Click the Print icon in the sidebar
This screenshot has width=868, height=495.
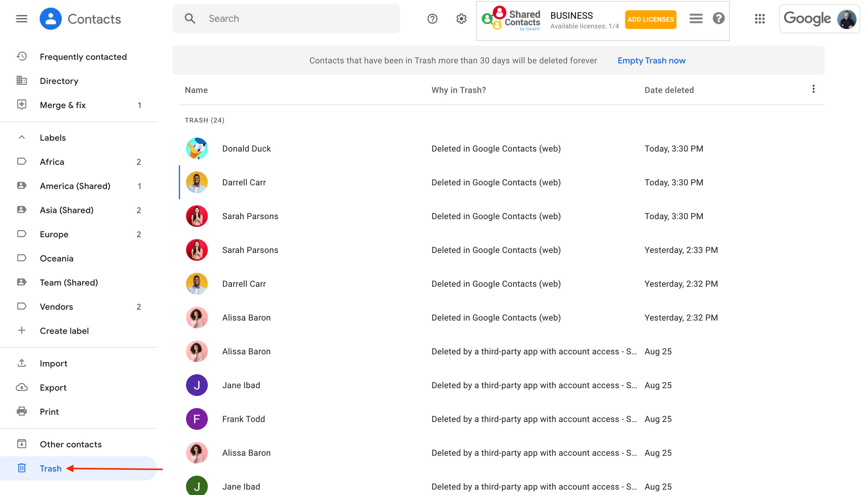(21, 411)
